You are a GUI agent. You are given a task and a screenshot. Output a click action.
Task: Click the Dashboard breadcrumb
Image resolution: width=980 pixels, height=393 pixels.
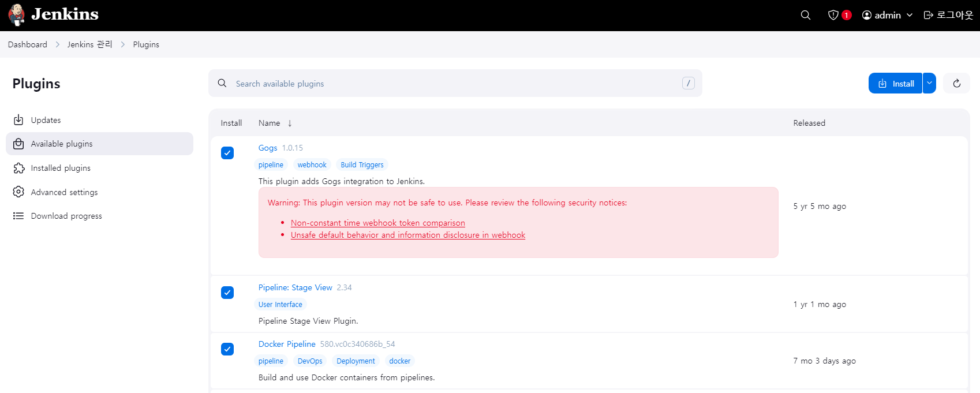point(28,44)
